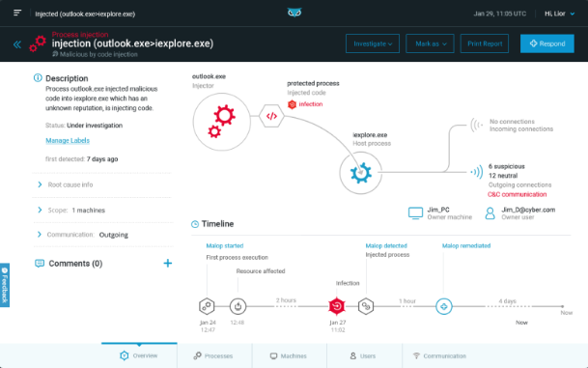Click the first detected 7 days ago text
The width and height of the screenshot is (588, 368).
click(82, 159)
